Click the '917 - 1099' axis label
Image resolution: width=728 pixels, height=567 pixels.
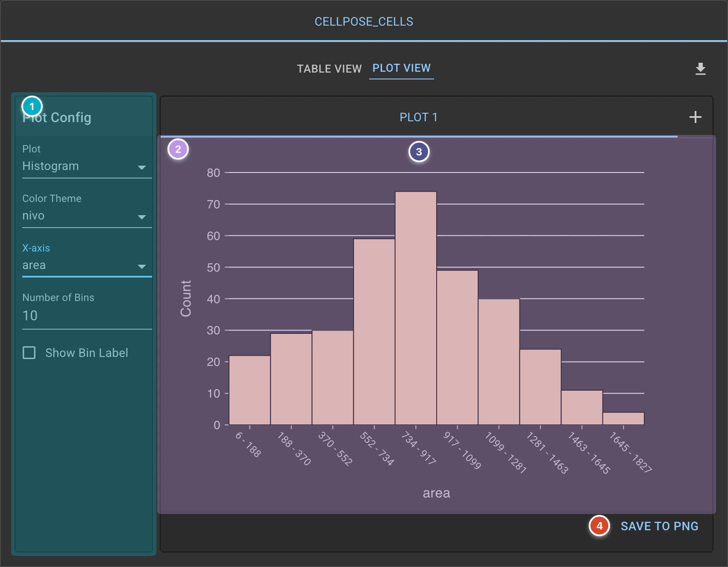[x=462, y=450]
